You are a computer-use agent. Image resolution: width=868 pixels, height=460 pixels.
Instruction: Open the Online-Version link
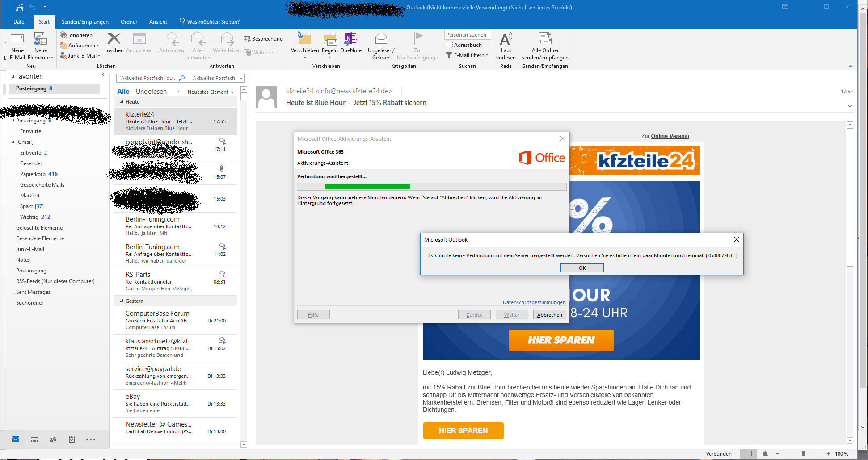click(670, 136)
